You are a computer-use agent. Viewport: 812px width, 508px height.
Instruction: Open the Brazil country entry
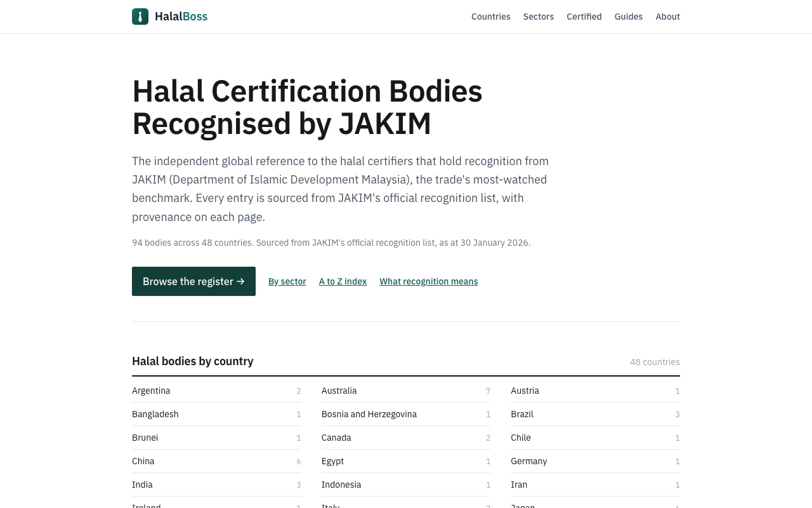(x=595, y=414)
